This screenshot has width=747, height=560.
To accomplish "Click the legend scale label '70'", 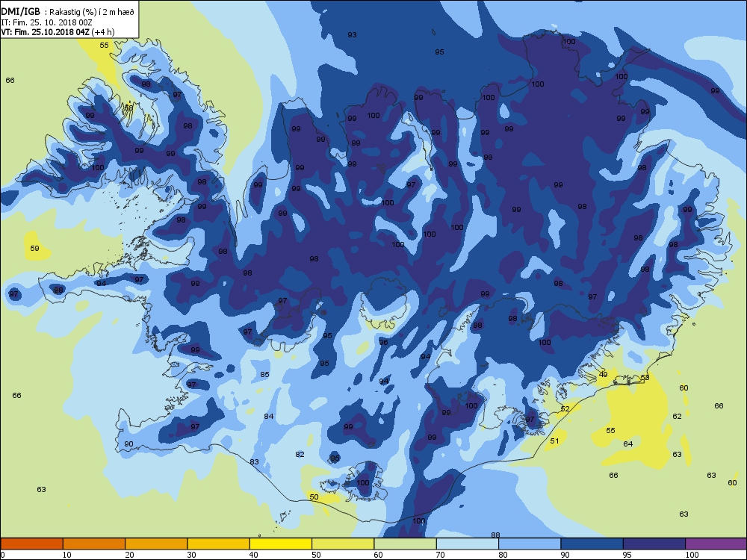I will tap(441, 555).
